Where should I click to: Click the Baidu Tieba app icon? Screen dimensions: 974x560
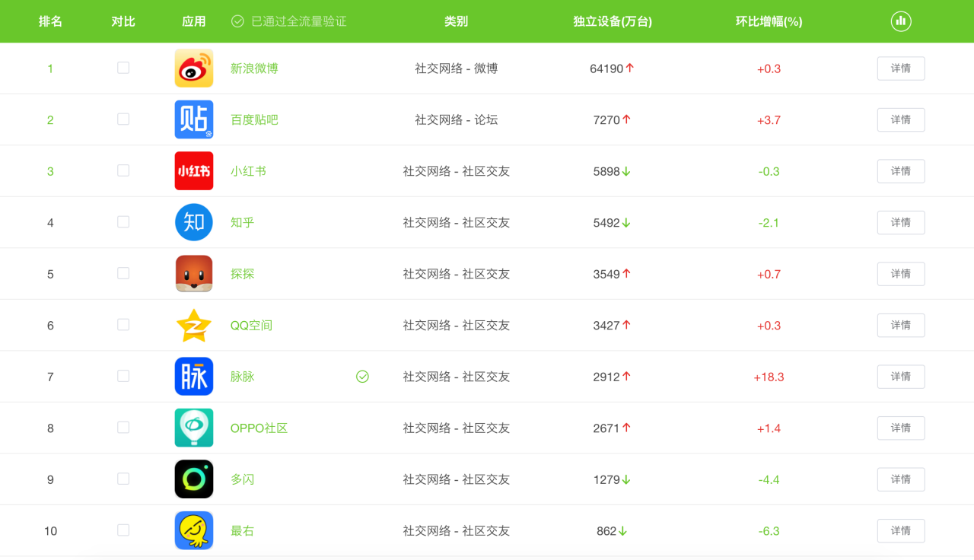coord(194,119)
